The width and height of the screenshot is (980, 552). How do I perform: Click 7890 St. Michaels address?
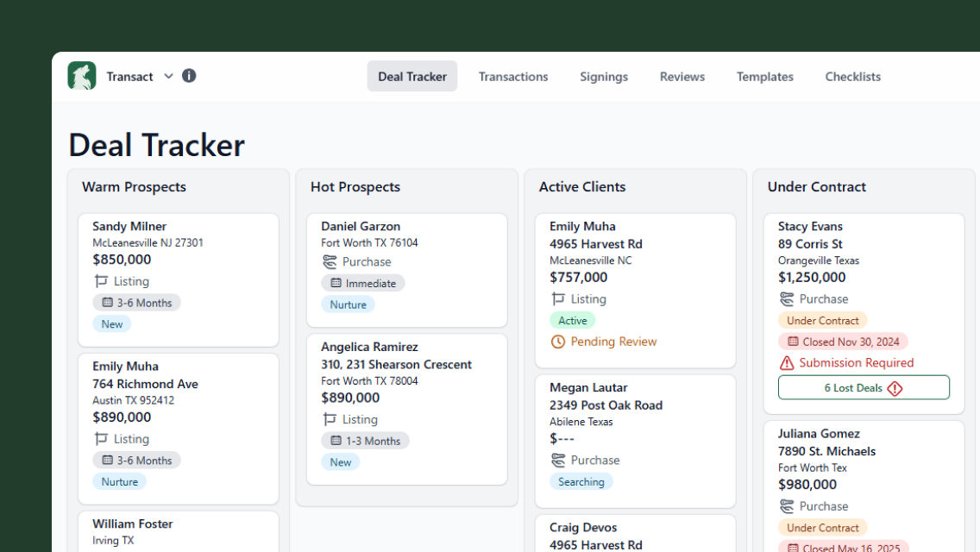826,451
